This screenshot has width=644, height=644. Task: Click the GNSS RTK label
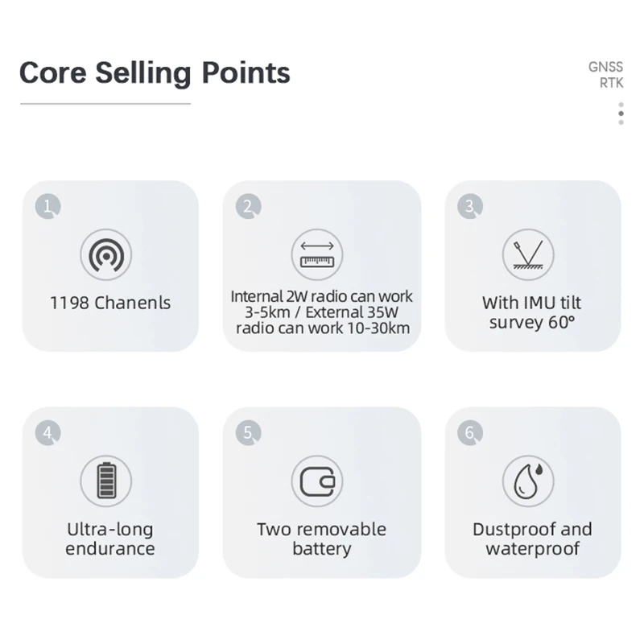[x=605, y=74]
